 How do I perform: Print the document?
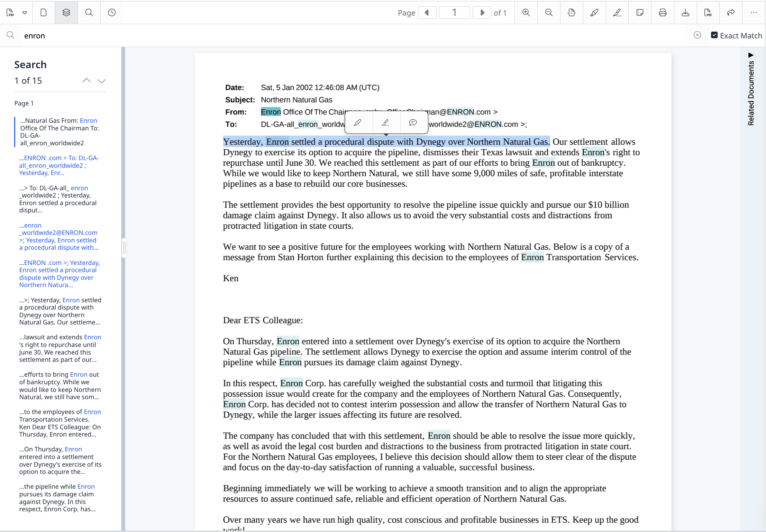[x=662, y=12]
